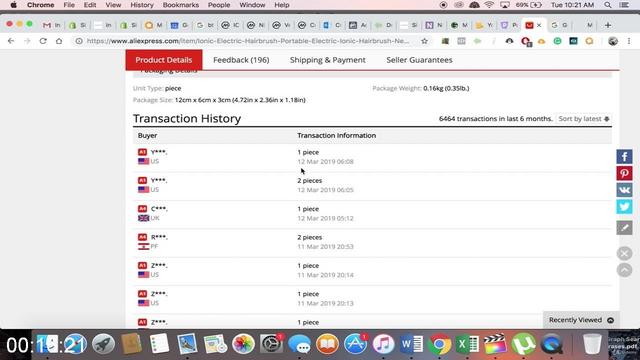Open the File menu
The width and height of the screenshot is (640, 360).
(x=69, y=5)
